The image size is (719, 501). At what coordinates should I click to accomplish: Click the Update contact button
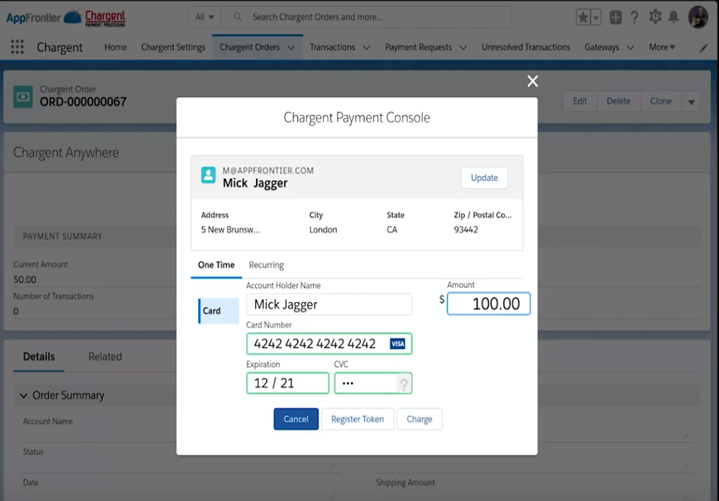coord(484,178)
